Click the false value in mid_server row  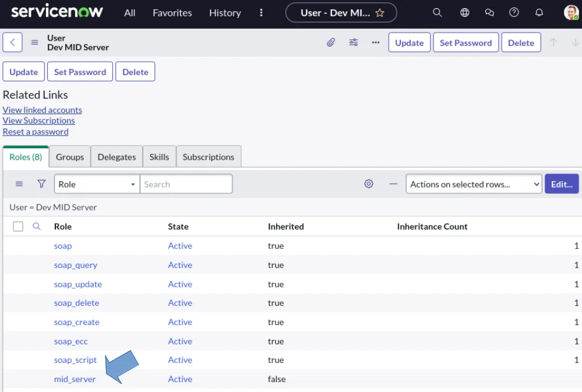tap(277, 379)
